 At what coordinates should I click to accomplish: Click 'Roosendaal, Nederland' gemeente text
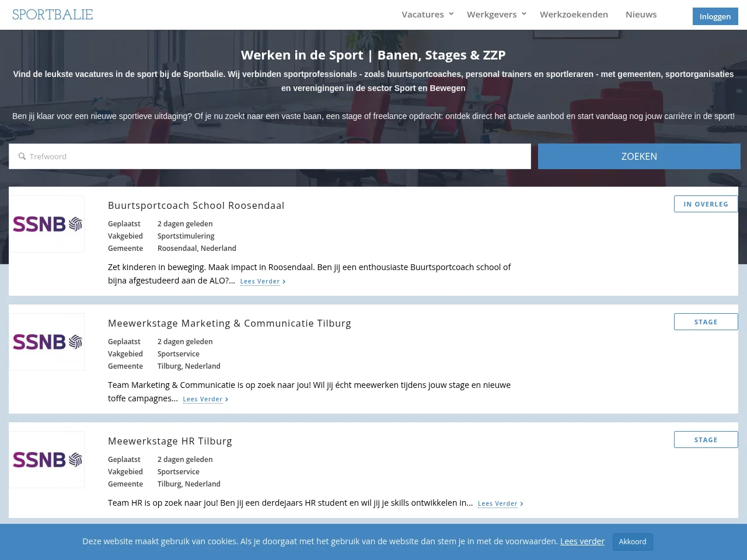click(197, 248)
